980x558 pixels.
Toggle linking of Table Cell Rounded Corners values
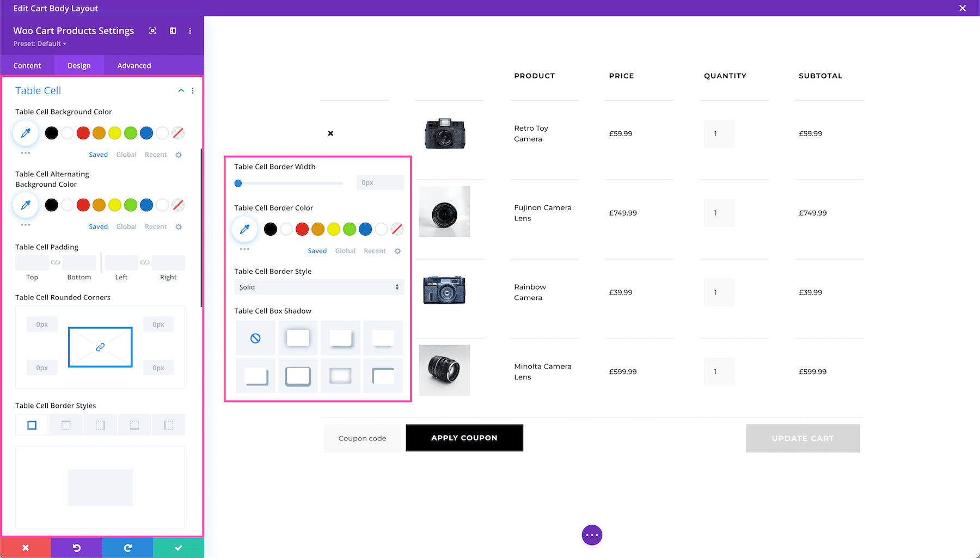pos(100,347)
